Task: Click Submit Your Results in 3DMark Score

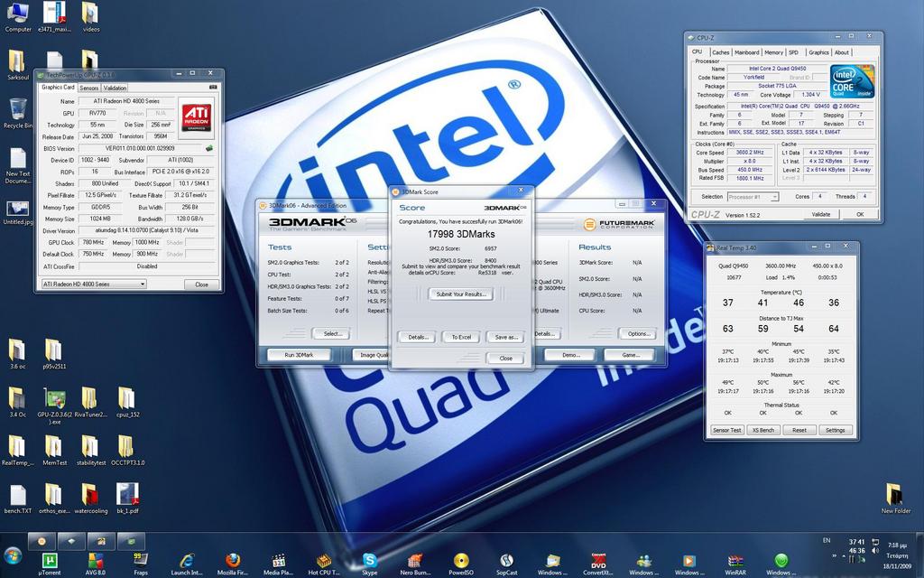Action: 461,294
